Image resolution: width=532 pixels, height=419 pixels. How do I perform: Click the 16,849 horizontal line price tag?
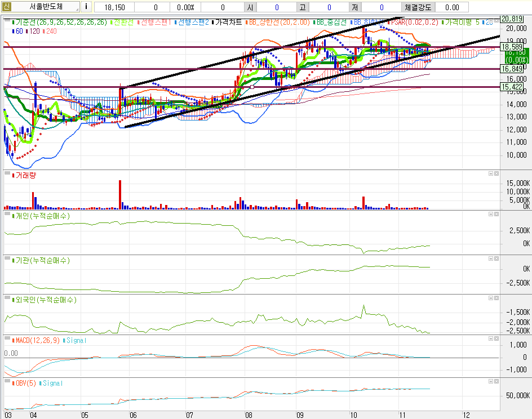512,69
